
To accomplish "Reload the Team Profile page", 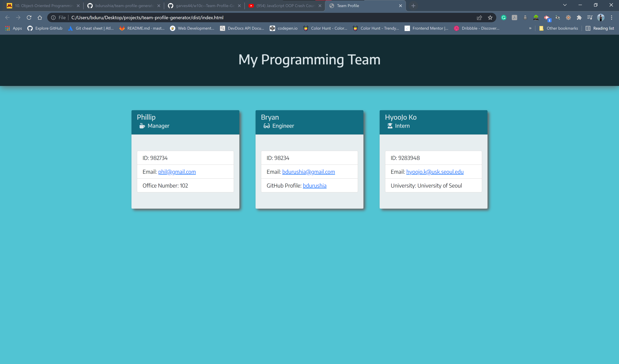I will pos(29,17).
